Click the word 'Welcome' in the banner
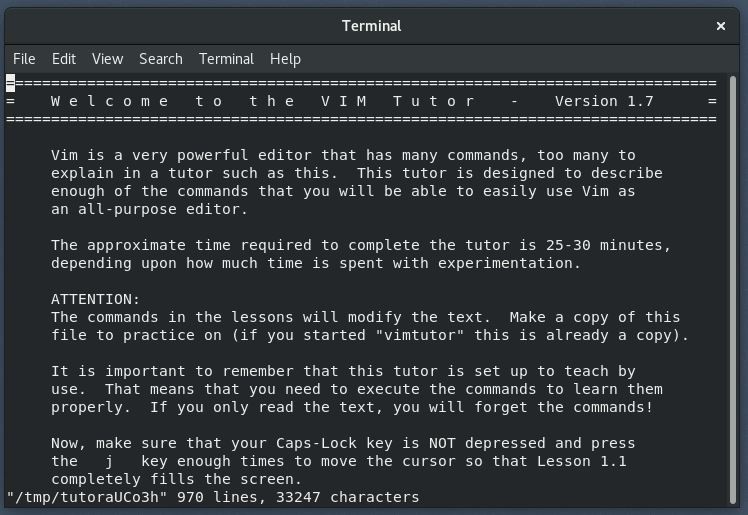Screen dimensions: 748x515 109,101
